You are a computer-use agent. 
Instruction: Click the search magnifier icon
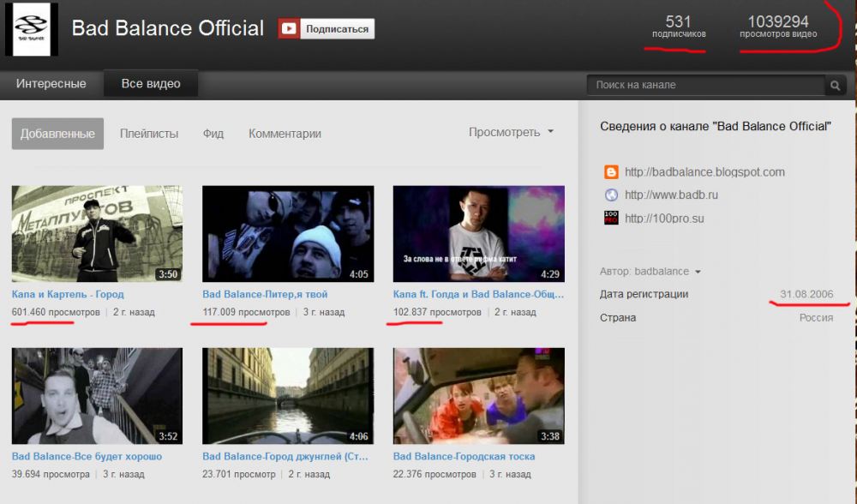[835, 85]
